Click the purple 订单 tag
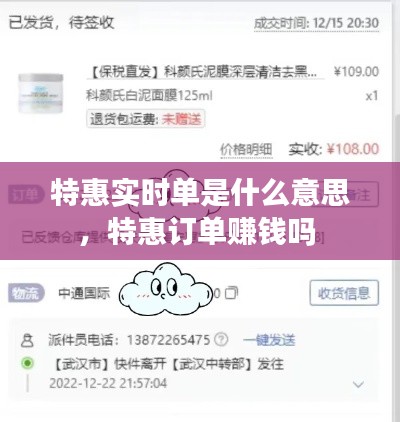 click(25, 194)
